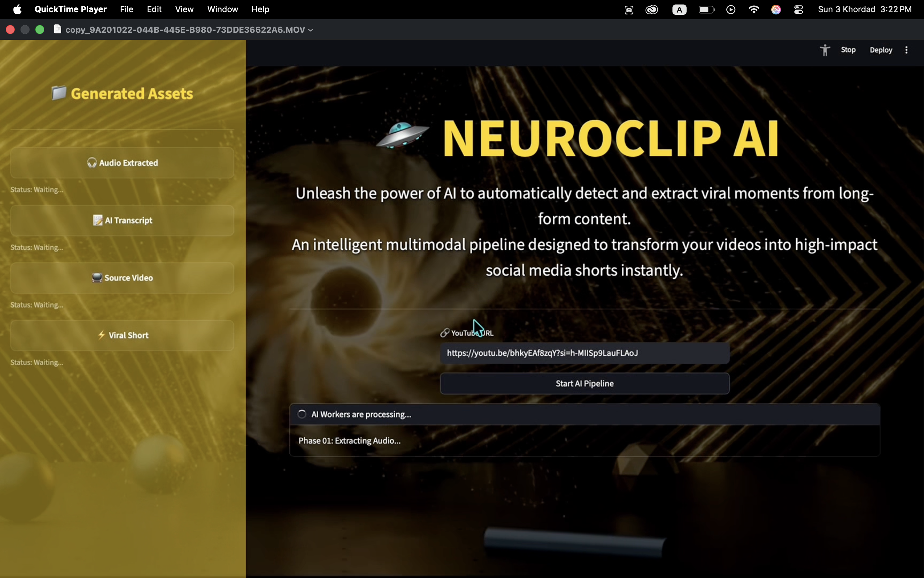This screenshot has width=924, height=578.
Task: Open the three-dot app menu
Action: click(x=906, y=50)
